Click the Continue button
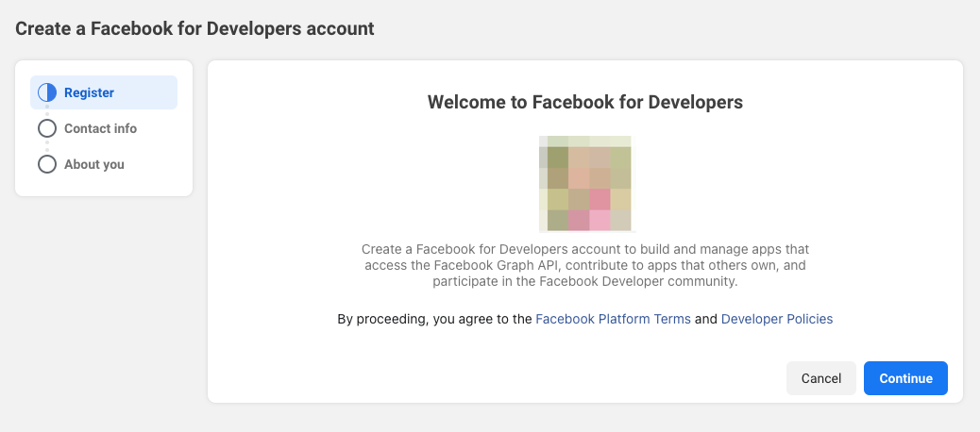The width and height of the screenshot is (980, 432). pyautogui.click(x=905, y=378)
